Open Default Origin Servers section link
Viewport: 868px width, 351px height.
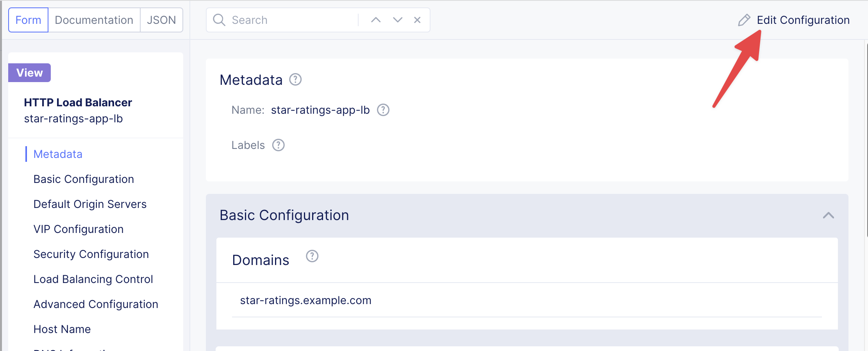click(x=90, y=204)
